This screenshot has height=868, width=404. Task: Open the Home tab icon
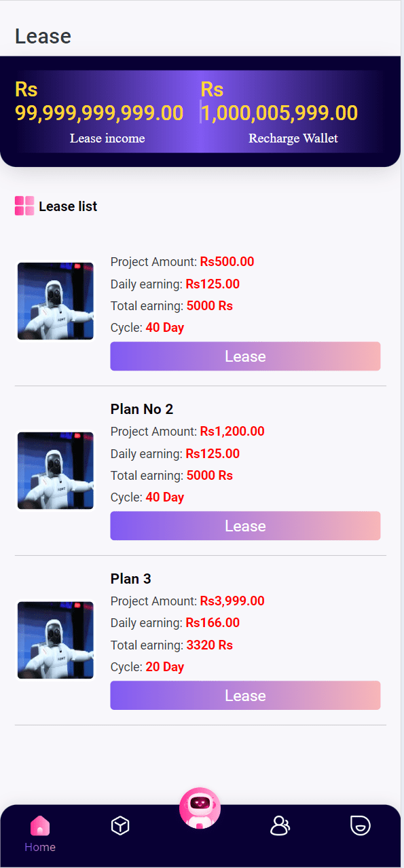(40, 825)
